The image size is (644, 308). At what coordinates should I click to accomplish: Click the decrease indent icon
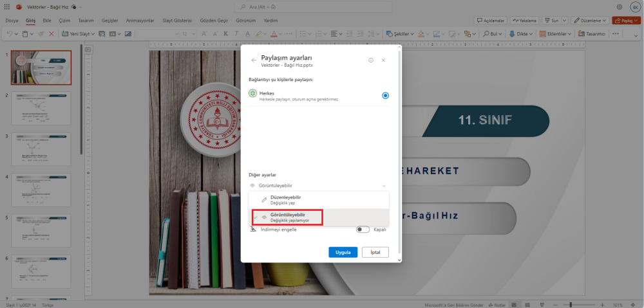tap(350, 33)
